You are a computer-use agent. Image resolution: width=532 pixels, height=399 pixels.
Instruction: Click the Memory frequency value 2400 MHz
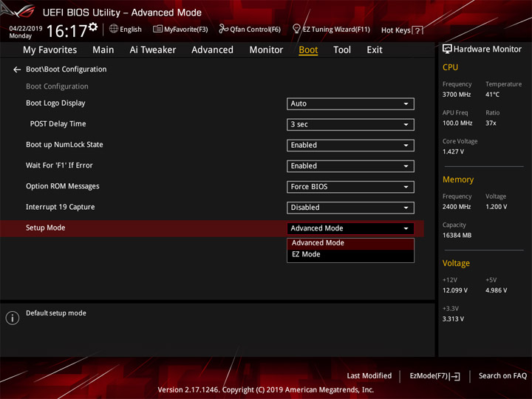[457, 207]
